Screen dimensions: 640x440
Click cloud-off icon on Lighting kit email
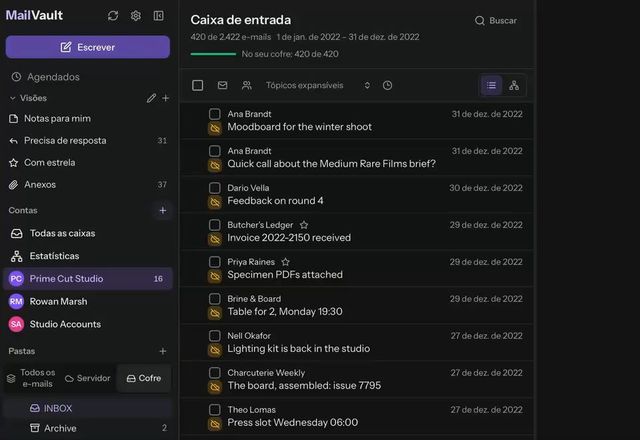tap(215, 350)
